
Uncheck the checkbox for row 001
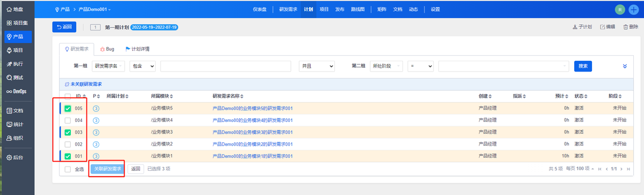click(68, 156)
